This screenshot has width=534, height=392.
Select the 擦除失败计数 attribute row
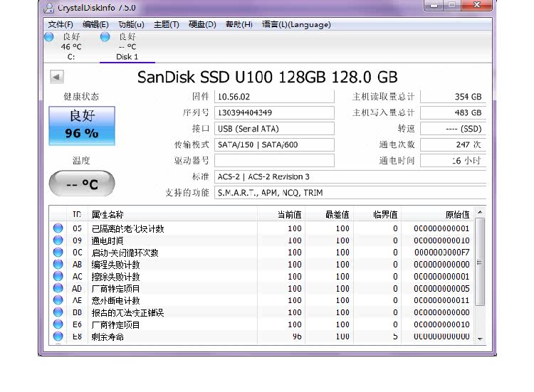261,276
